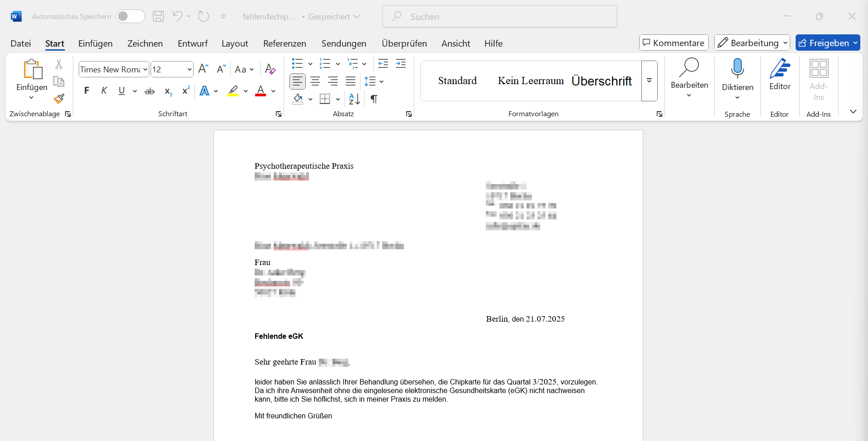Open the font size dropdown

coord(190,69)
